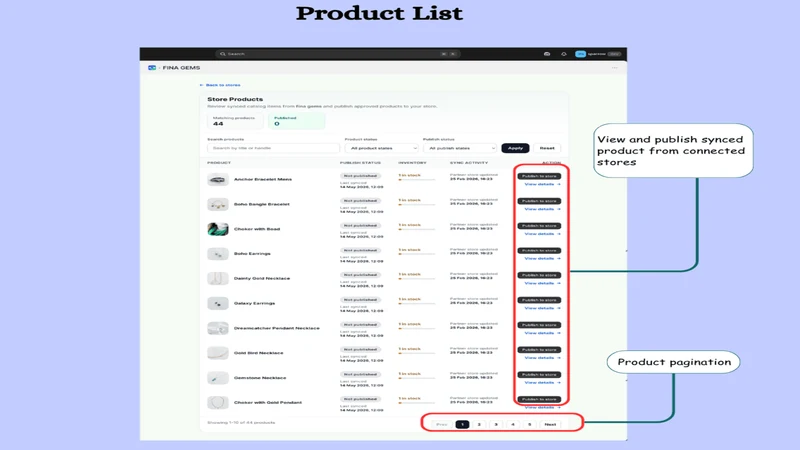The image size is (800, 450).
Task: Reset the product filters
Action: [x=547, y=148]
